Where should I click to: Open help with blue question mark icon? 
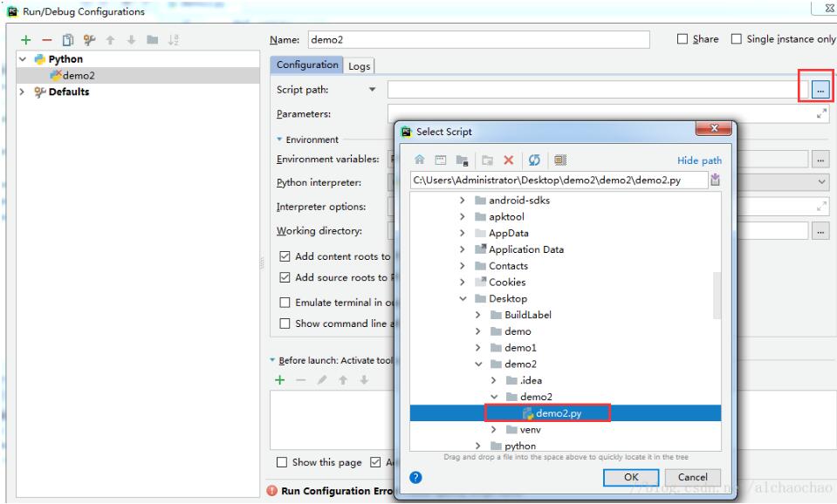click(x=415, y=477)
